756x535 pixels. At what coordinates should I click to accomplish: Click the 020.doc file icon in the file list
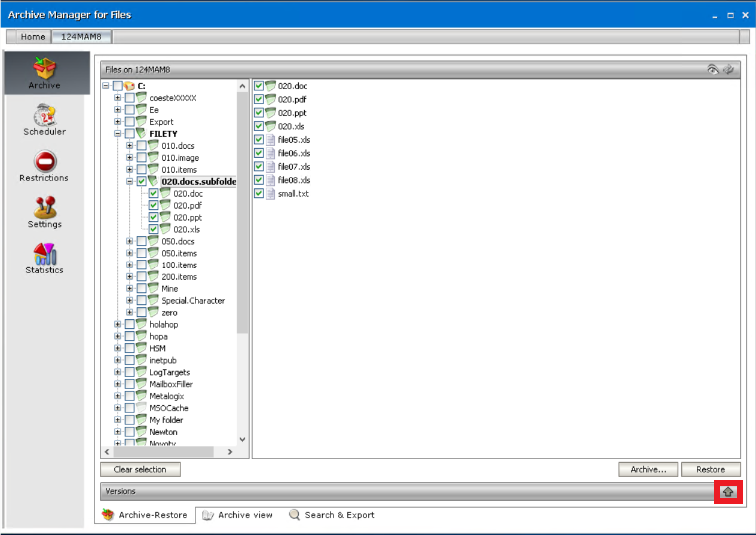pyautogui.click(x=271, y=86)
